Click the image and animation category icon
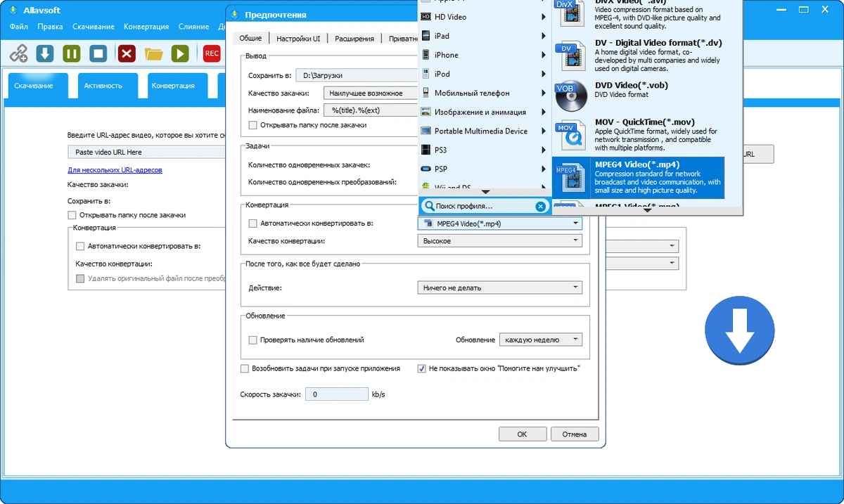The height and width of the screenshot is (504, 844). [426, 112]
